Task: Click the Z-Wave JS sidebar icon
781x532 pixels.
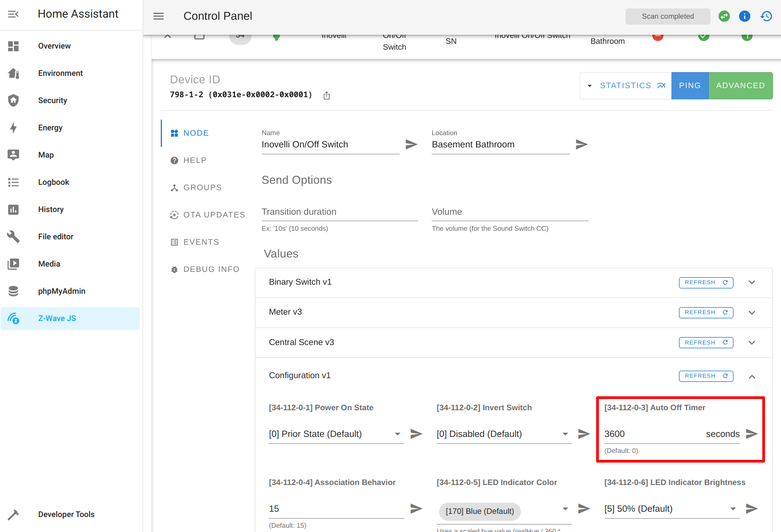Action: [13, 318]
